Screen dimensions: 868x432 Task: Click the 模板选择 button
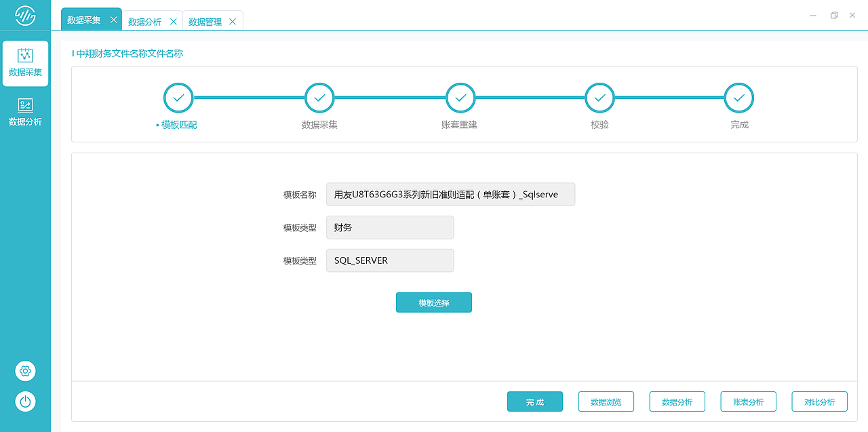click(434, 302)
